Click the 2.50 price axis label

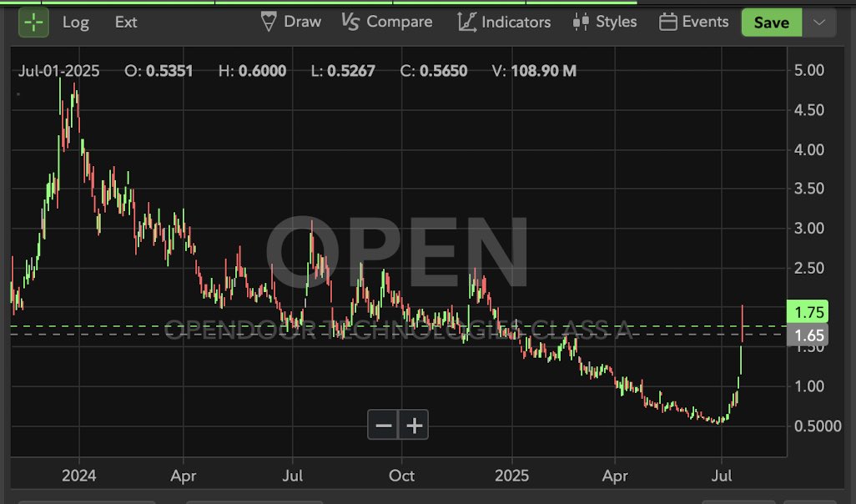(809, 268)
